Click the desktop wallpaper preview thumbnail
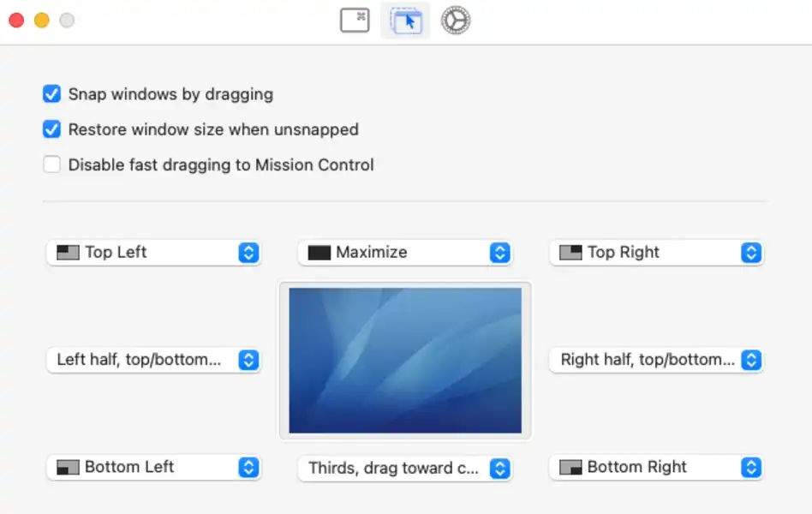Image resolution: width=812 pixels, height=514 pixels. 405,361
